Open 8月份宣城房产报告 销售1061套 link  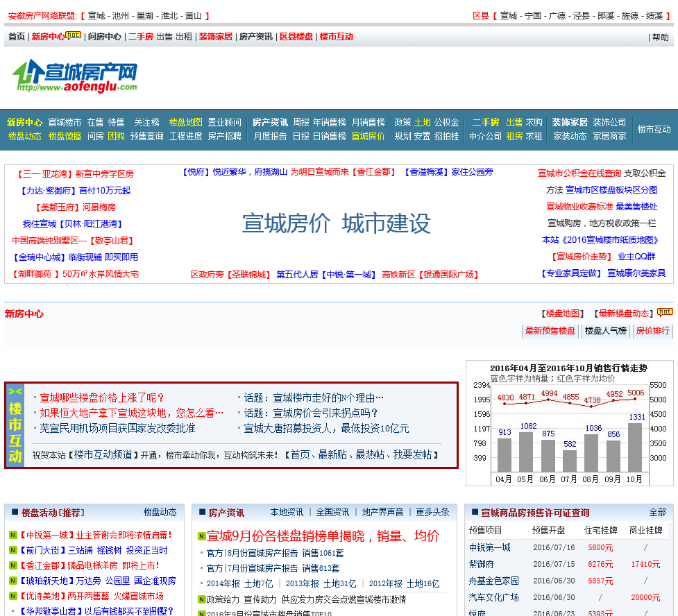point(275,553)
